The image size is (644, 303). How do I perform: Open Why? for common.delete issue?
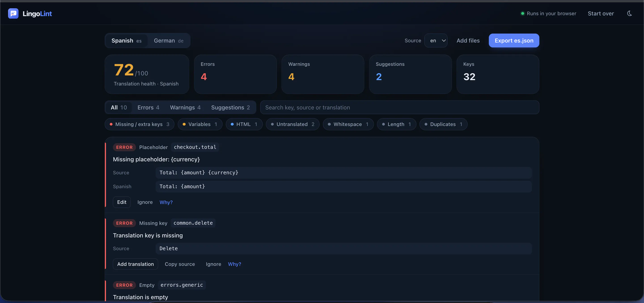[x=235, y=264]
